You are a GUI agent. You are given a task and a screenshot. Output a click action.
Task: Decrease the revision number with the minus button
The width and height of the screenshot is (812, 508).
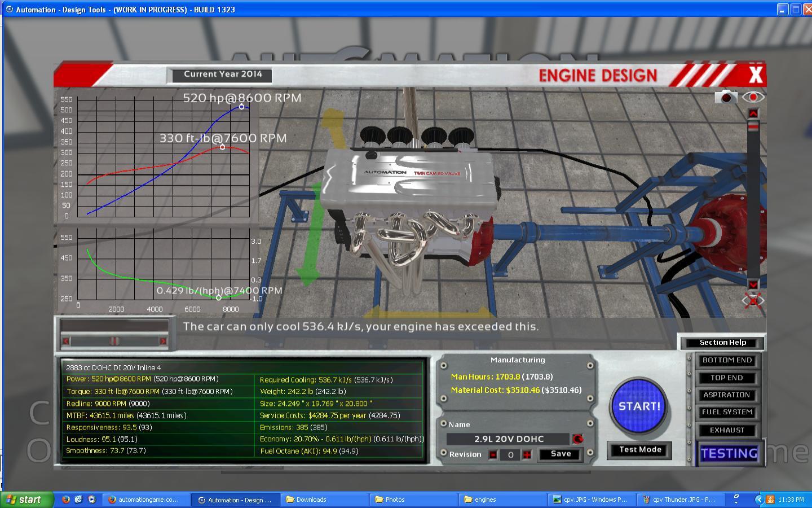493,455
